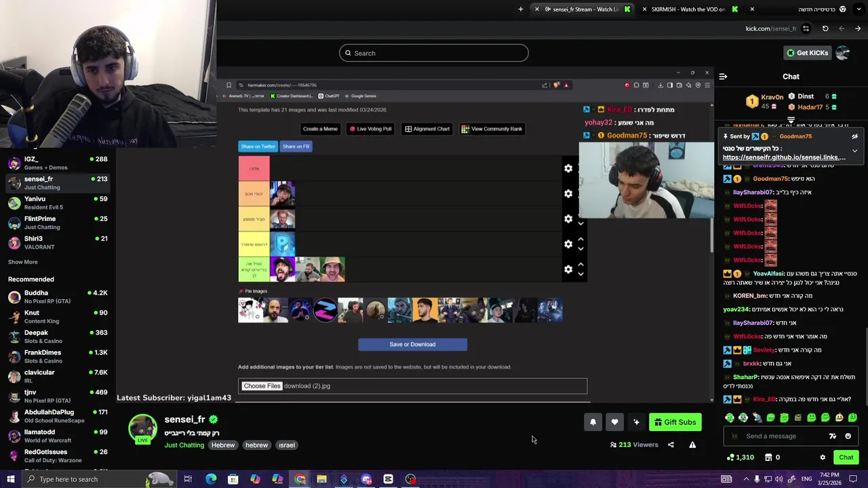Unpin the pinned Goodman75 message
The width and height of the screenshot is (868, 488).
[854, 136]
